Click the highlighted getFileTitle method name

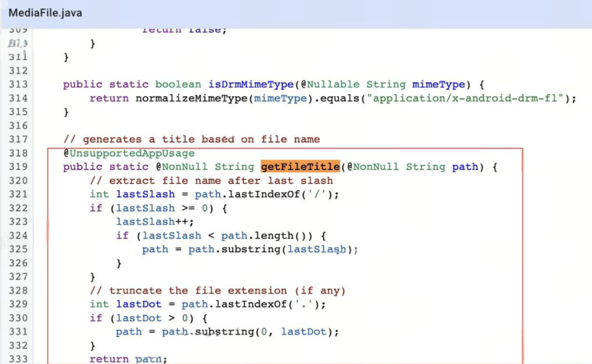[300, 167]
